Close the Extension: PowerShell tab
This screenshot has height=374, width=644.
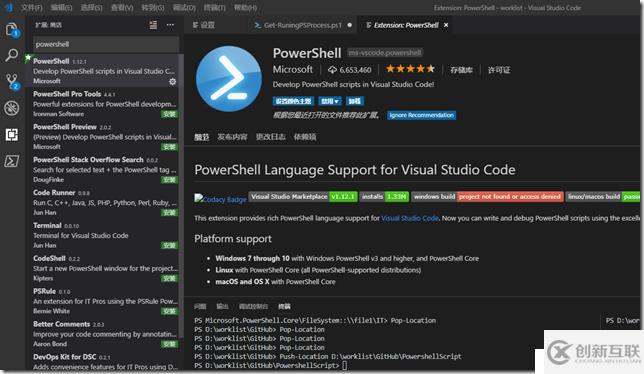[446, 25]
